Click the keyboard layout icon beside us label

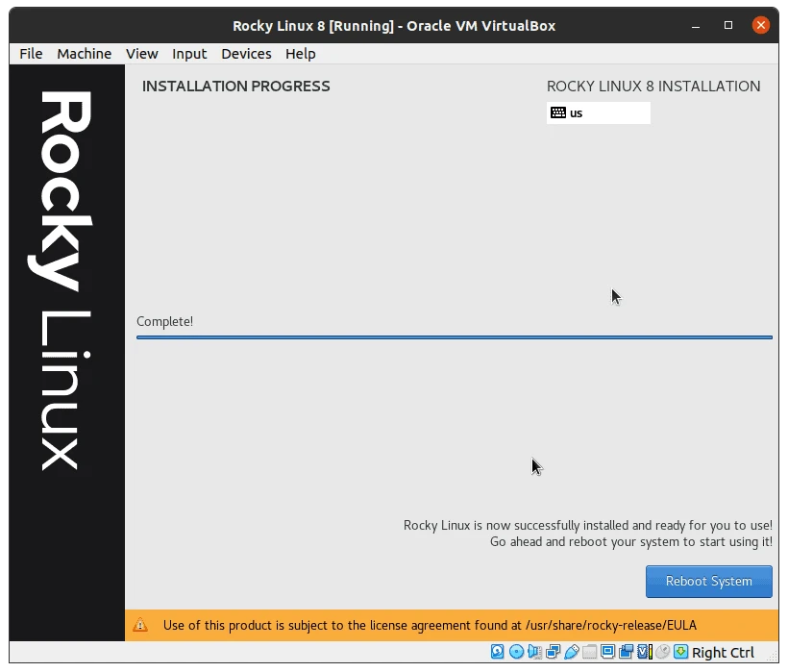(558, 112)
